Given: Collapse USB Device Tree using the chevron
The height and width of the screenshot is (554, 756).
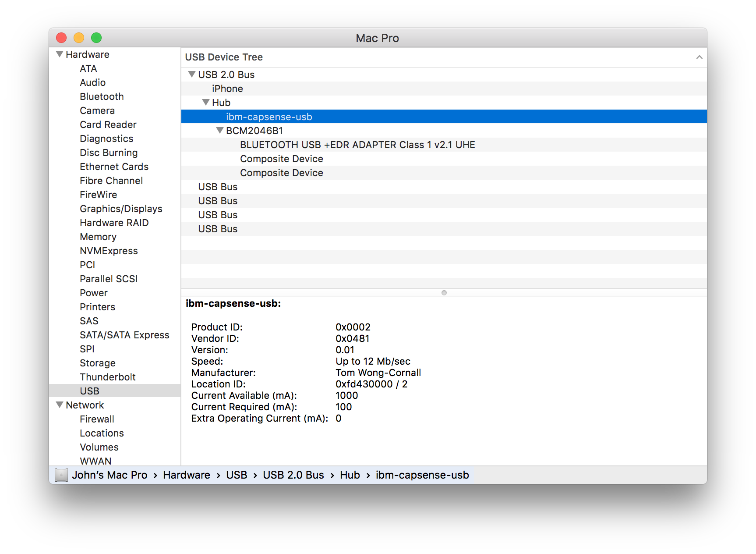Looking at the screenshot, I should tap(699, 57).
